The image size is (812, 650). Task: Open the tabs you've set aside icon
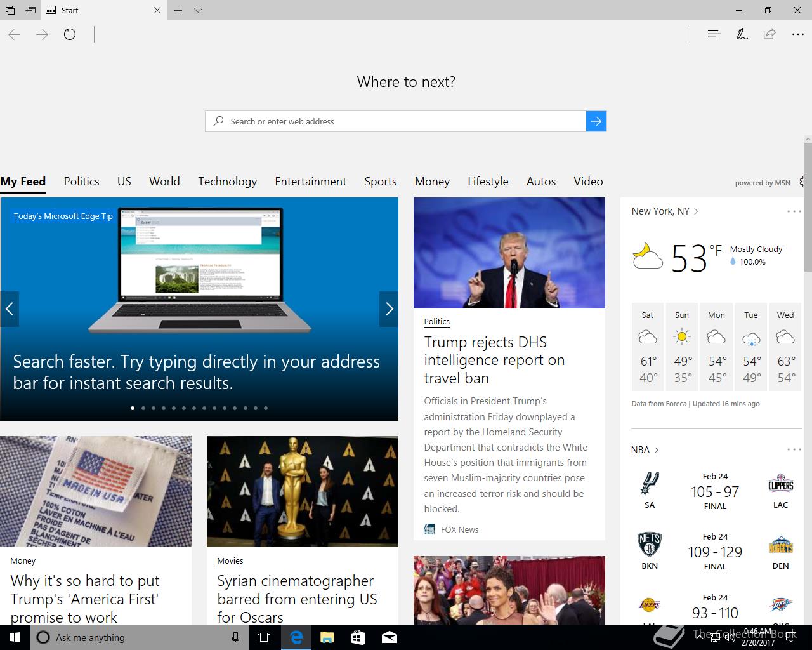(10, 10)
